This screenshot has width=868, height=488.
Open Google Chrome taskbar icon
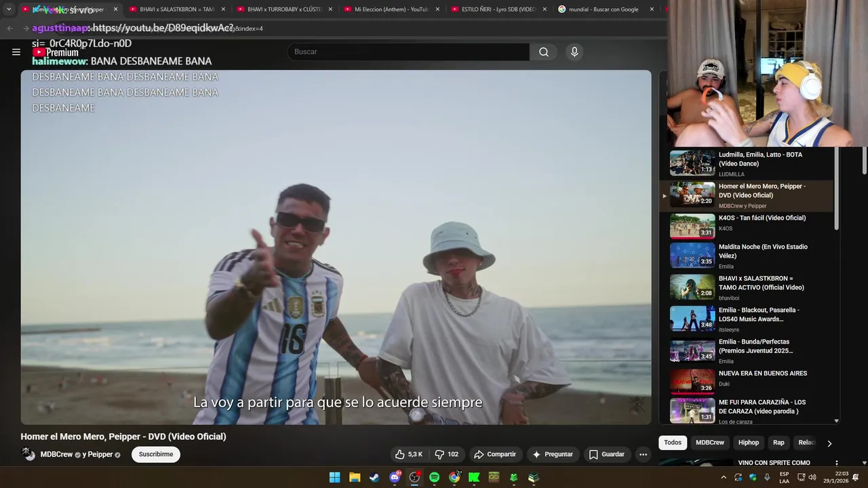[x=454, y=477]
